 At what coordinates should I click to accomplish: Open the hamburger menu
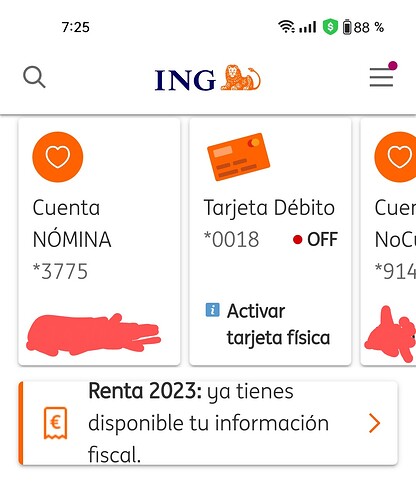click(381, 77)
